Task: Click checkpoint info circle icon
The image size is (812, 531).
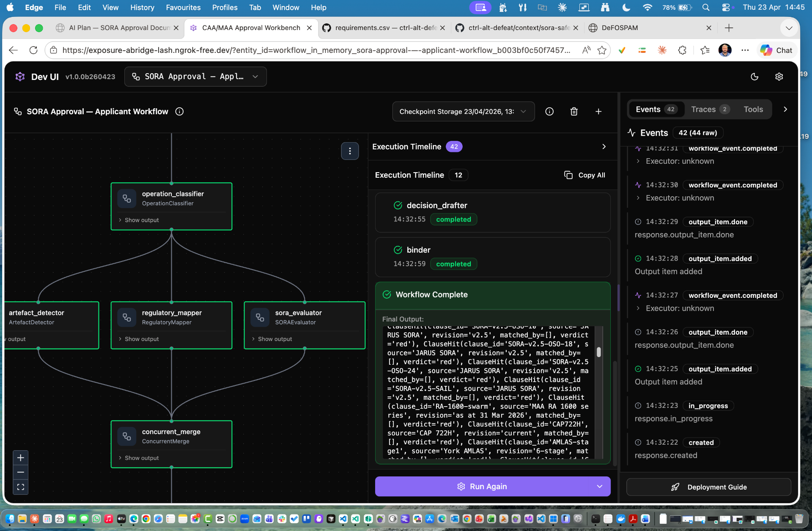Action: pos(549,111)
